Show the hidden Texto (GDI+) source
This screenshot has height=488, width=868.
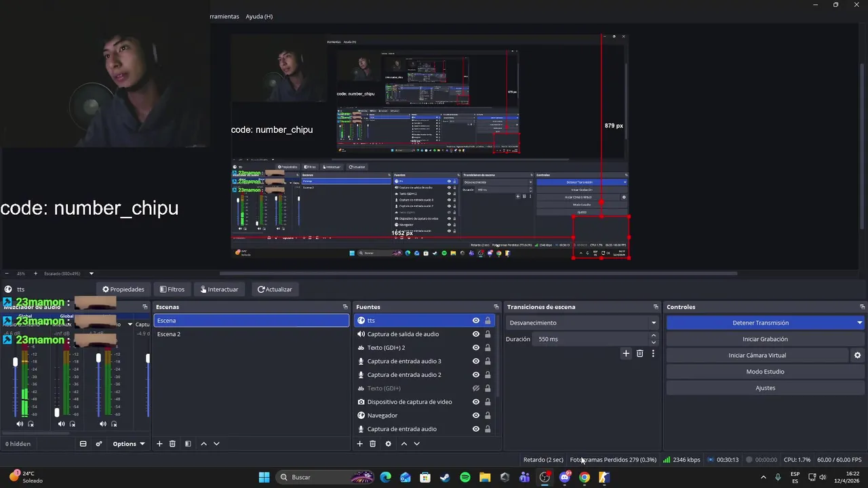(476, 388)
